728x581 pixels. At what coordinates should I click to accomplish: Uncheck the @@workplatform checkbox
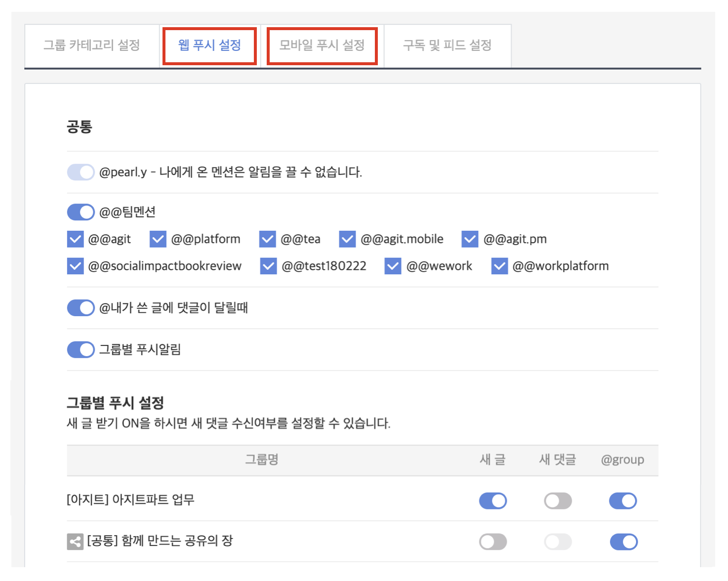499,266
